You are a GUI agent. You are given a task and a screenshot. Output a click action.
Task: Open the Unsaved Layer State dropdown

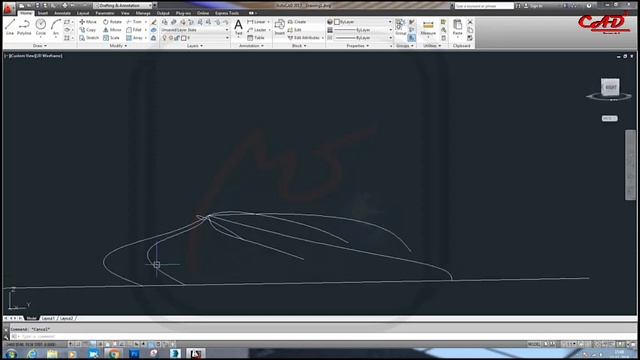[x=195, y=30]
